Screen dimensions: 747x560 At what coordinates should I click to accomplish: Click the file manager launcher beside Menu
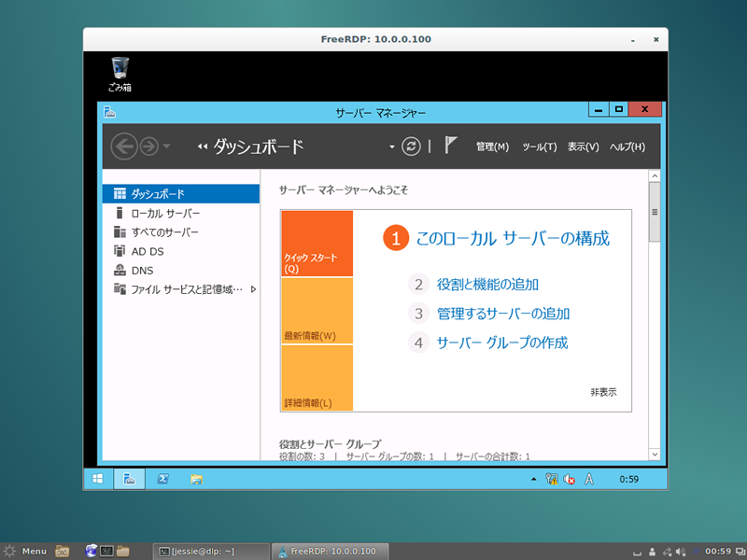tap(62, 551)
